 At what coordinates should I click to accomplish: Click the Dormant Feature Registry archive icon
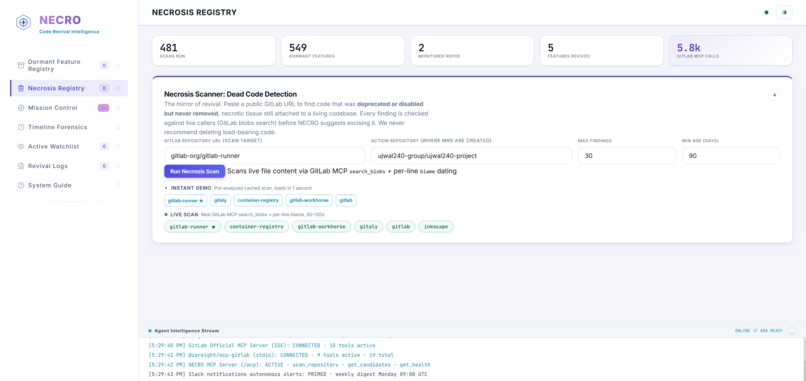[x=21, y=65]
